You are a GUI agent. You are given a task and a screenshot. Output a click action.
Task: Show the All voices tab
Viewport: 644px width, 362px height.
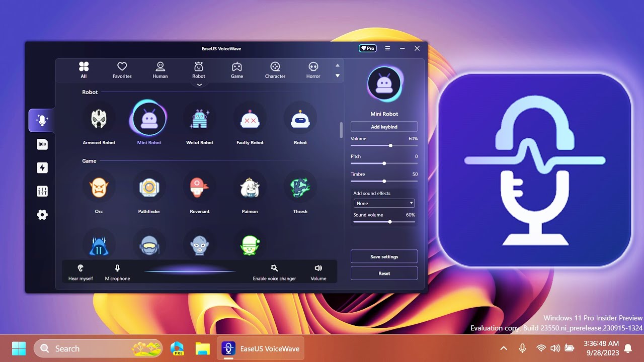[84, 70]
